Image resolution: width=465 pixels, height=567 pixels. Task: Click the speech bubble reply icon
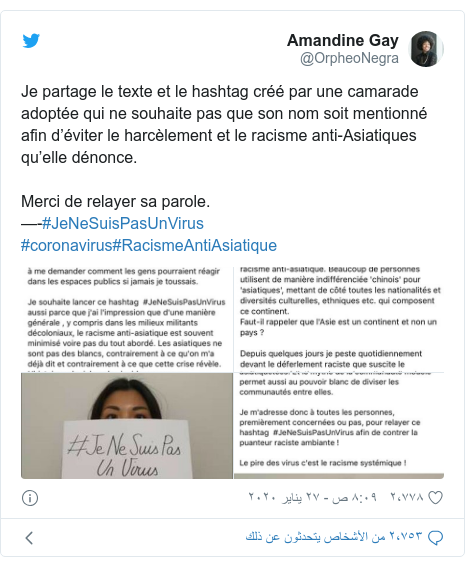click(435, 538)
